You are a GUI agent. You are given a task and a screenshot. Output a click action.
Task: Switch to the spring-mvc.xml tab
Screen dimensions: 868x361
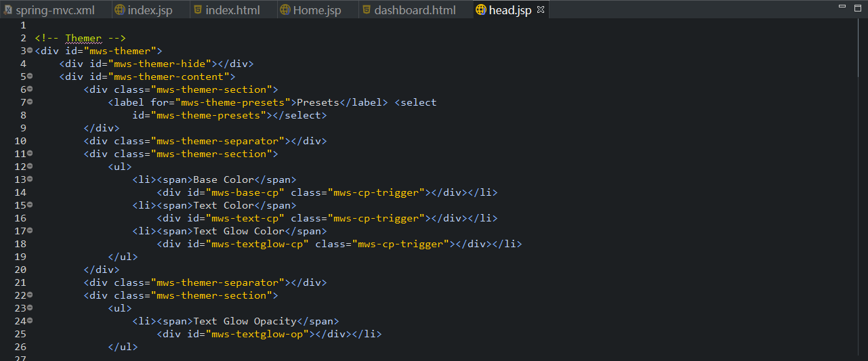point(54,10)
